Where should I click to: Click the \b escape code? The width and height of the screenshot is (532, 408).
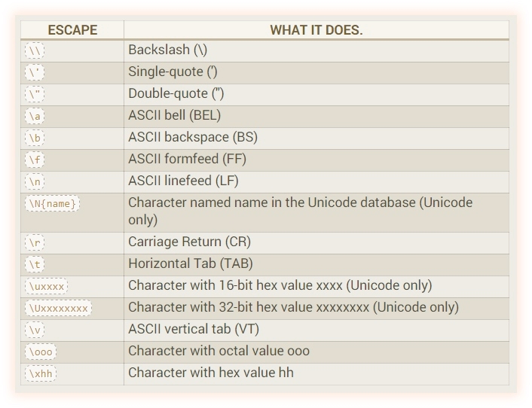click(35, 138)
